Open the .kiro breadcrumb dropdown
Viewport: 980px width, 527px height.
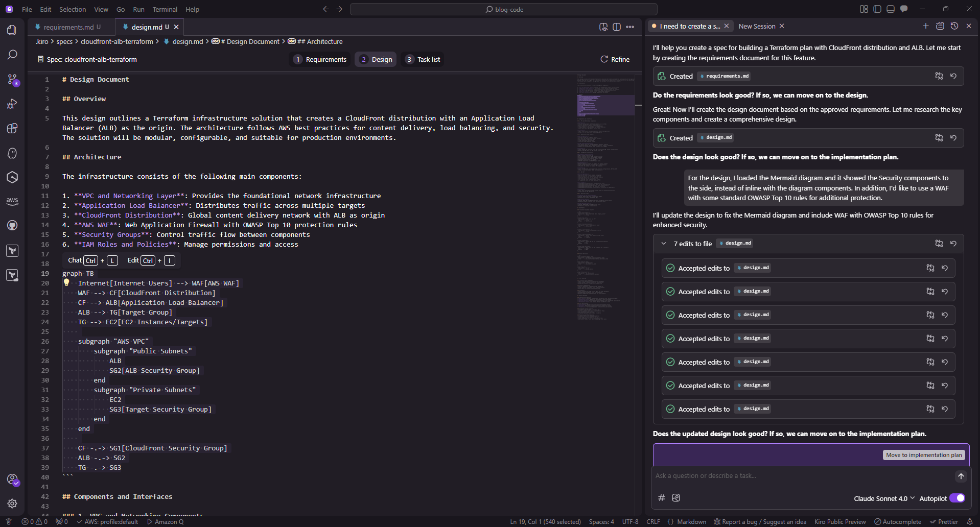[x=42, y=41]
